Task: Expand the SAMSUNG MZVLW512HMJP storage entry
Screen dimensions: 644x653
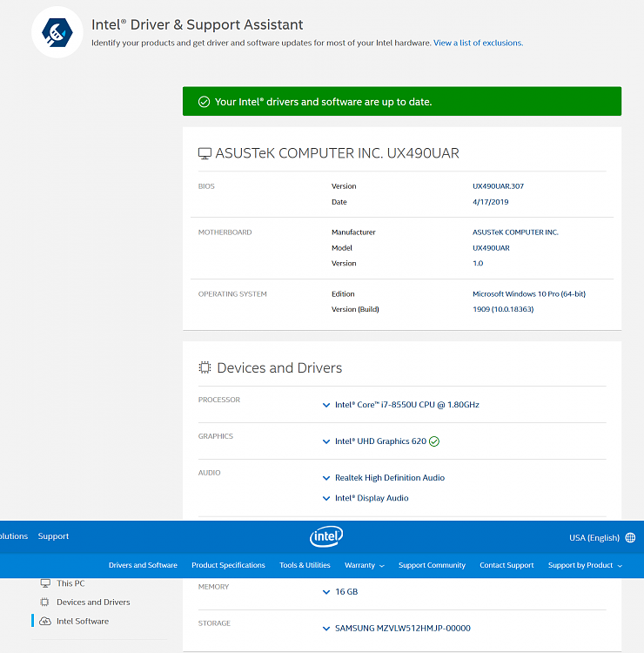Action: click(326, 628)
